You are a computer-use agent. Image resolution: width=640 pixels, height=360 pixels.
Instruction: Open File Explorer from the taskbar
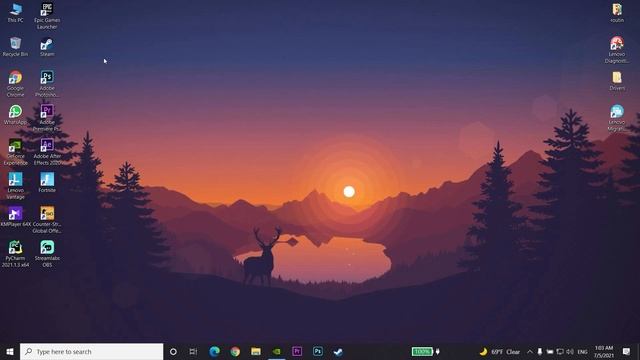(x=256, y=351)
